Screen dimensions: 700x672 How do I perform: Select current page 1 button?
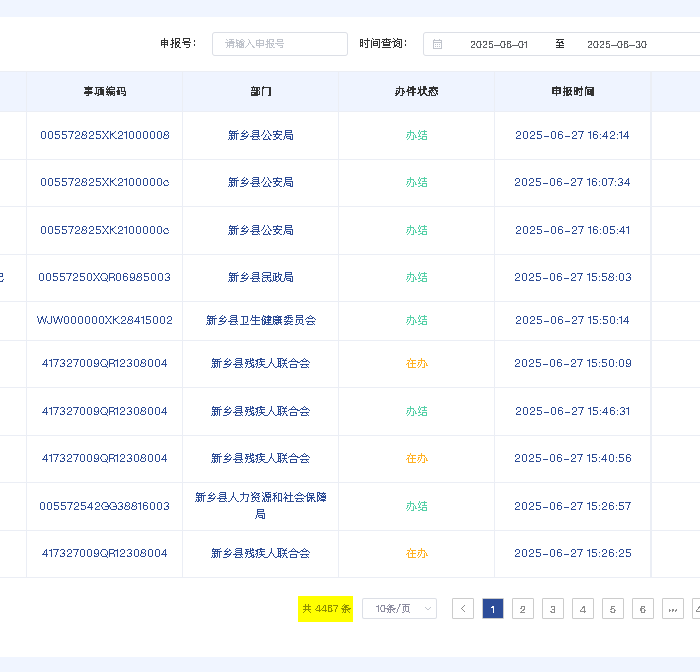point(493,609)
